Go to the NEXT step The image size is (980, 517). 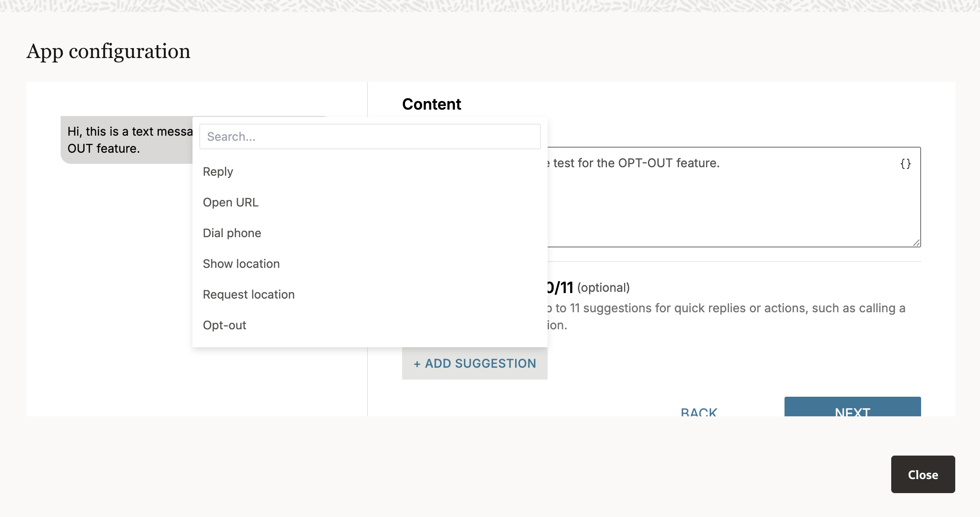click(x=852, y=409)
